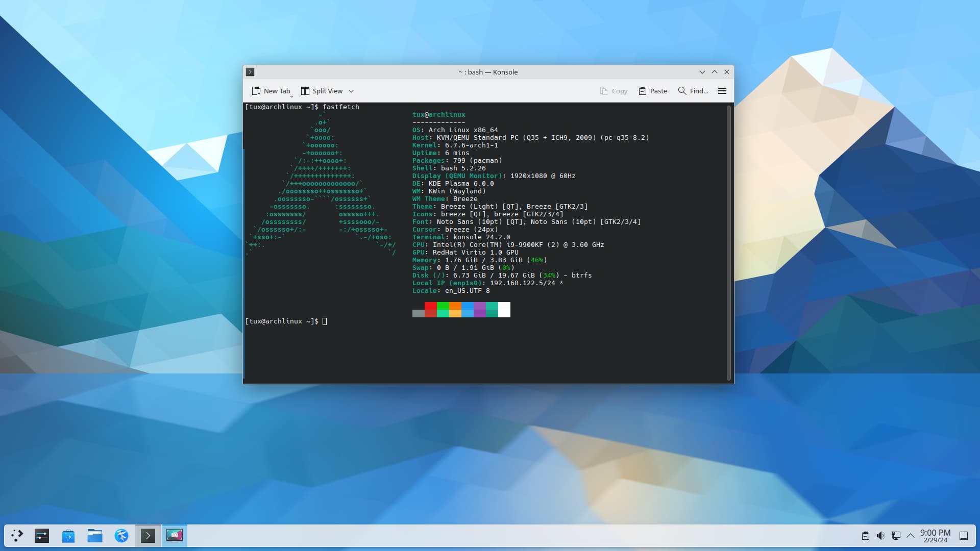Click the Konsole window icon in titlebar
The image size is (980, 551).
tap(250, 72)
